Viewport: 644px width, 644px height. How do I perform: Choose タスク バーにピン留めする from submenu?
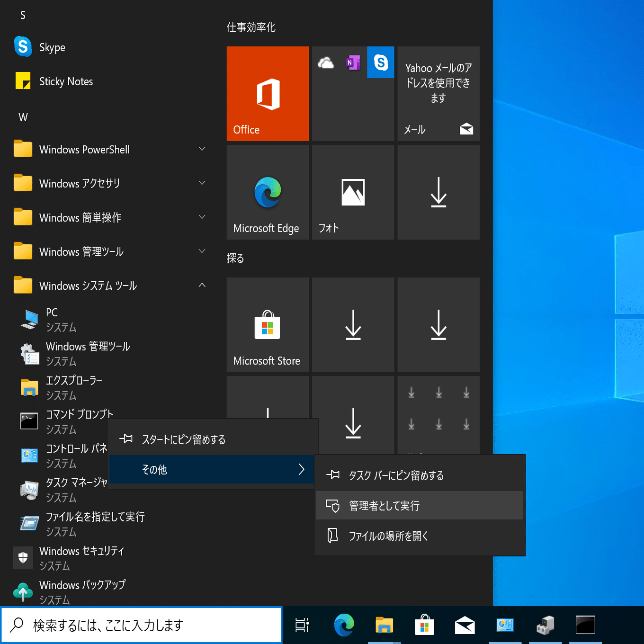(x=420, y=475)
